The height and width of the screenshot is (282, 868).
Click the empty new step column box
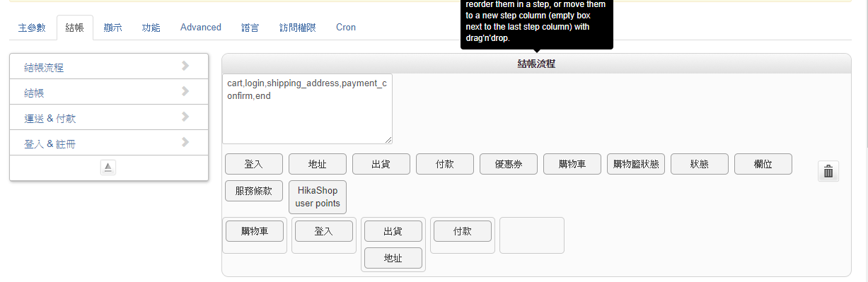click(x=532, y=235)
